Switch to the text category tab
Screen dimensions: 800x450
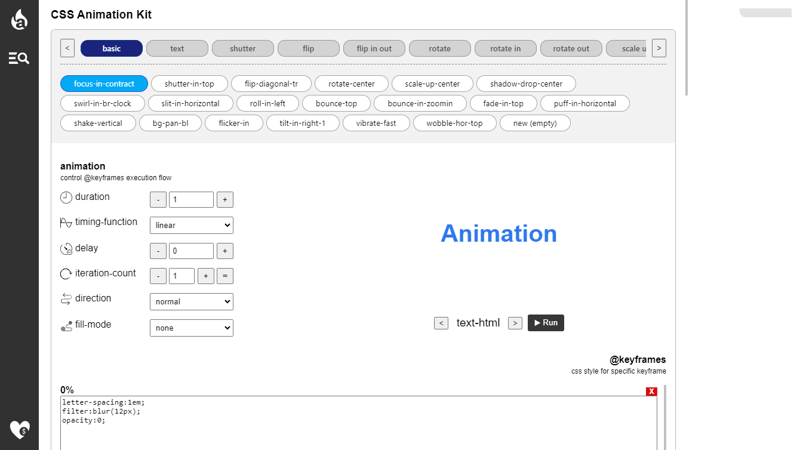(177, 48)
